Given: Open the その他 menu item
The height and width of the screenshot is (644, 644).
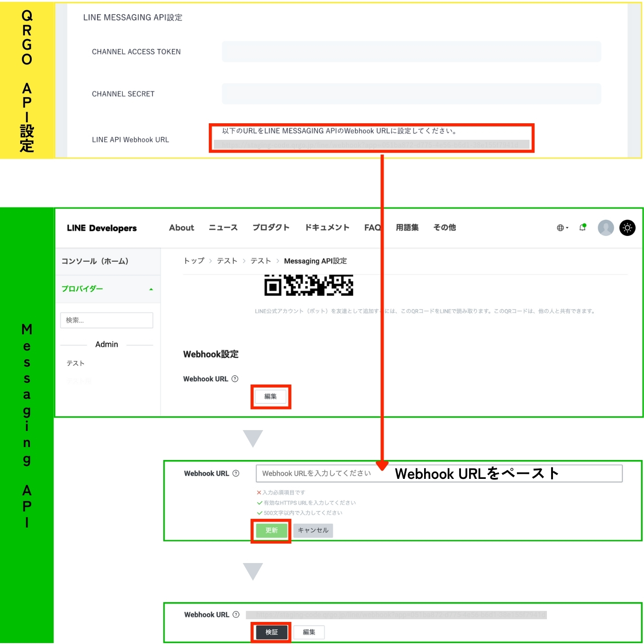Looking at the screenshot, I should [x=444, y=228].
